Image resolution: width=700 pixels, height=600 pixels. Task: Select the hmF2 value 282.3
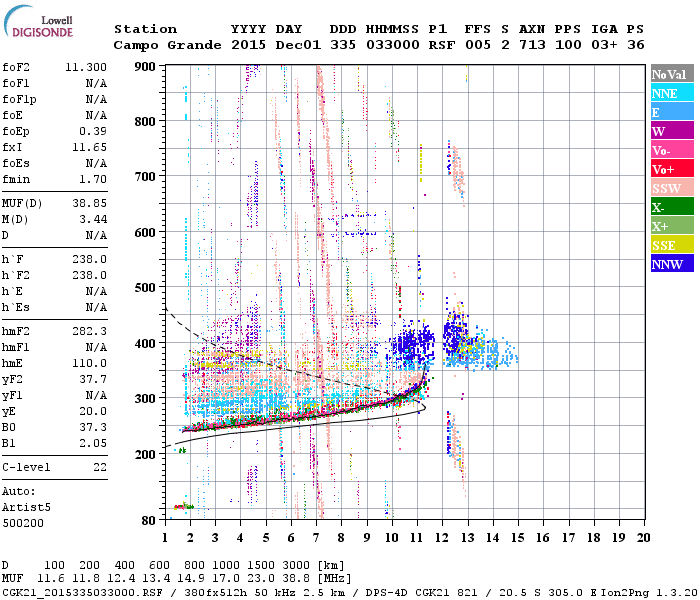[x=89, y=331]
